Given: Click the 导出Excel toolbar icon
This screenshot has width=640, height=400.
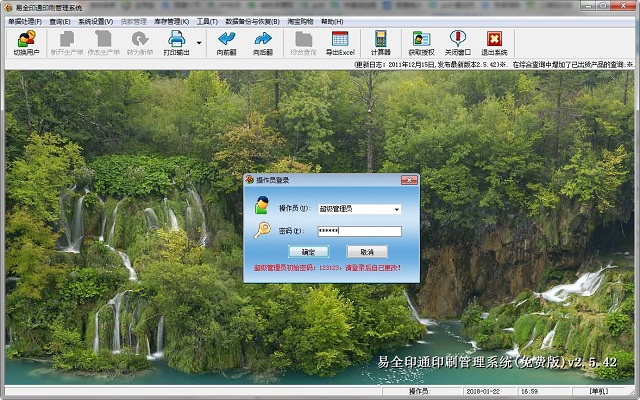Looking at the screenshot, I should point(340,43).
